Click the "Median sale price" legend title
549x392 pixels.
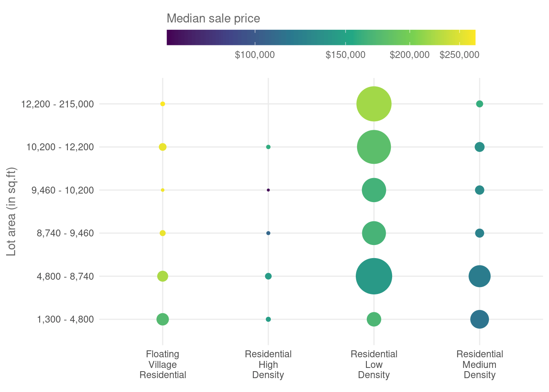[x=213, y=19]
